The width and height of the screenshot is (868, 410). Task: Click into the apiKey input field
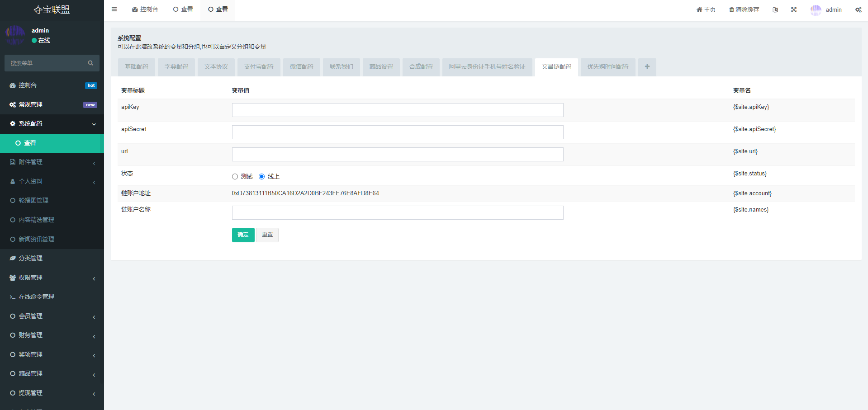397,110
